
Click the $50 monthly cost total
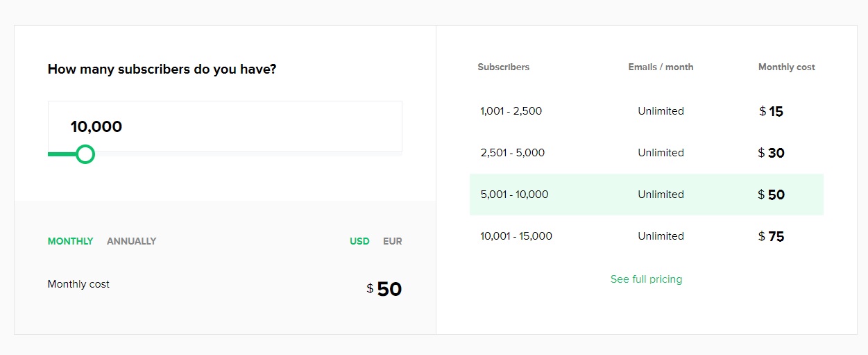(x=384, y=288)
